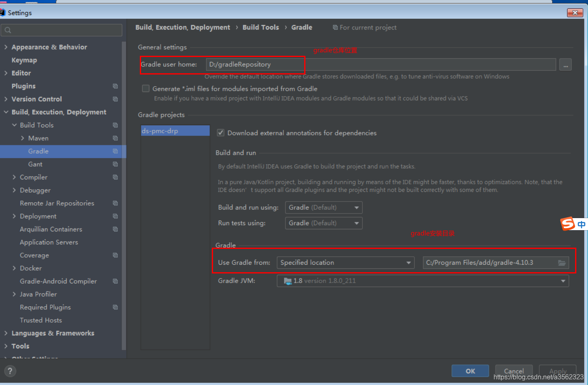Open Gradle JVM dropdown

pos(423,281)
